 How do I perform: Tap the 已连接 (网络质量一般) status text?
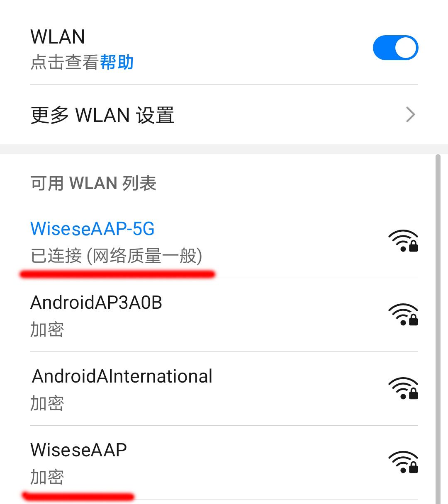click(117, 256)
